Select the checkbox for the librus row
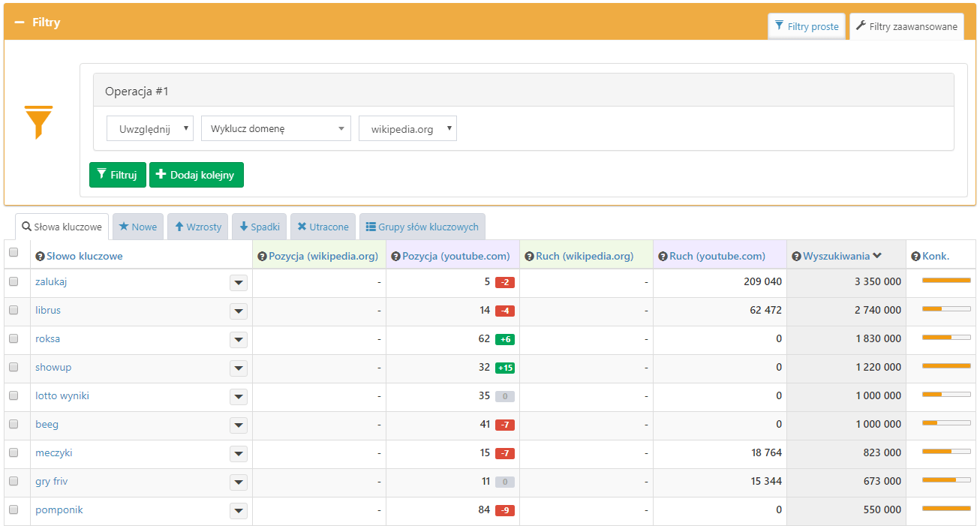Screen dimensions: 980x526 pos(14,310)
